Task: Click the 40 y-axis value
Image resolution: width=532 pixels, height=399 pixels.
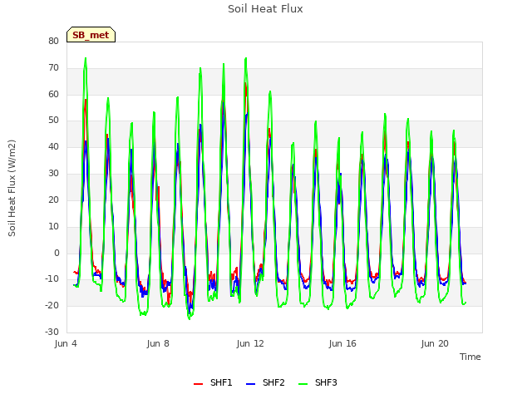Action: coord(53,147)
